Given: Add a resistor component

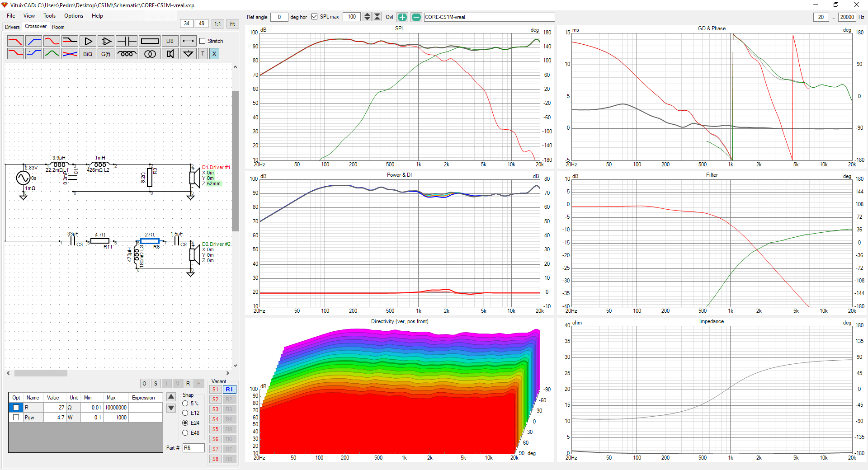Looking at the screenshot, I should [150, 41].
